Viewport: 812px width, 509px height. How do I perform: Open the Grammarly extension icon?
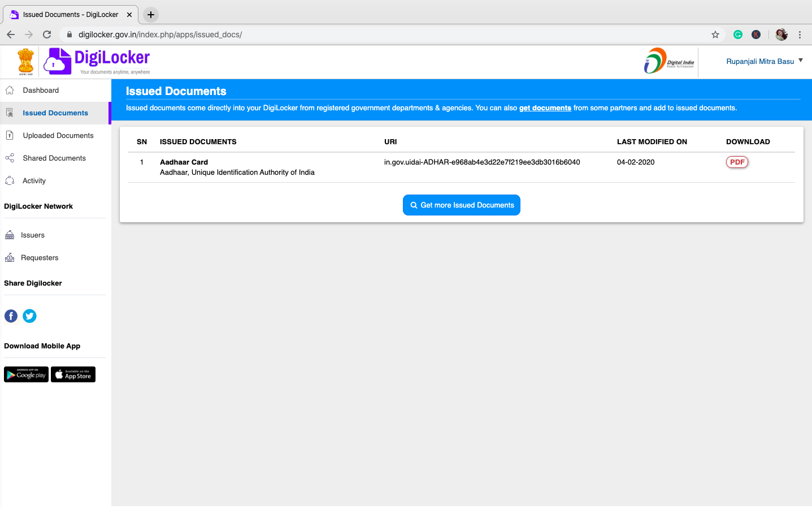[x=738, y=34]
